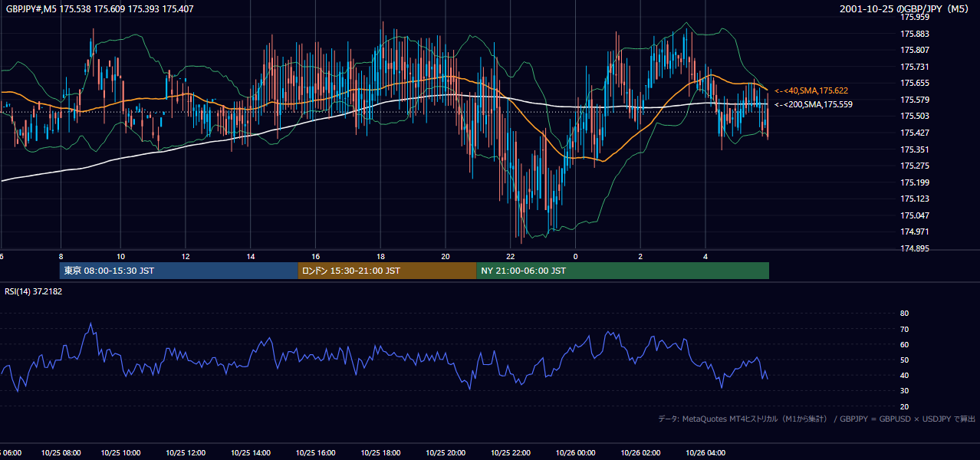Click bottom date label 10/25 14:00
980x460 pixels.
click(x=251, y=453)
